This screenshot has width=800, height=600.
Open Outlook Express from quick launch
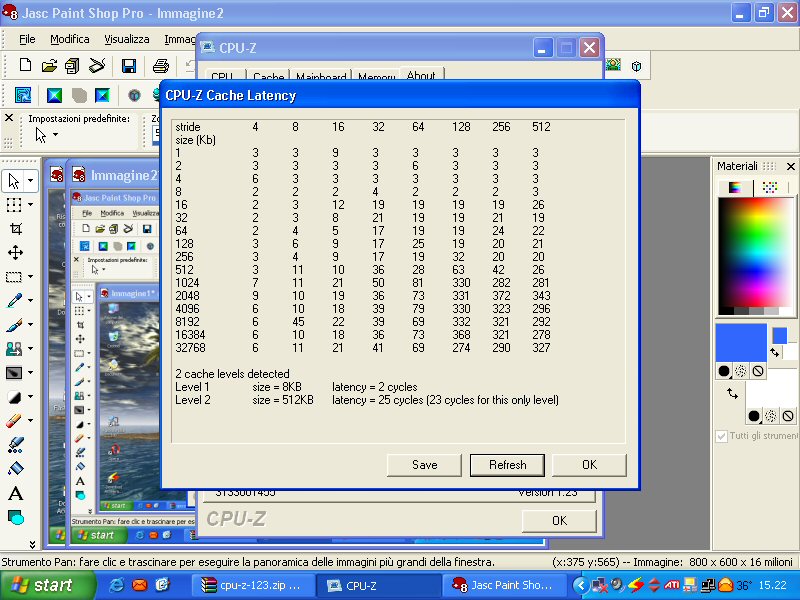pos(140,585)
